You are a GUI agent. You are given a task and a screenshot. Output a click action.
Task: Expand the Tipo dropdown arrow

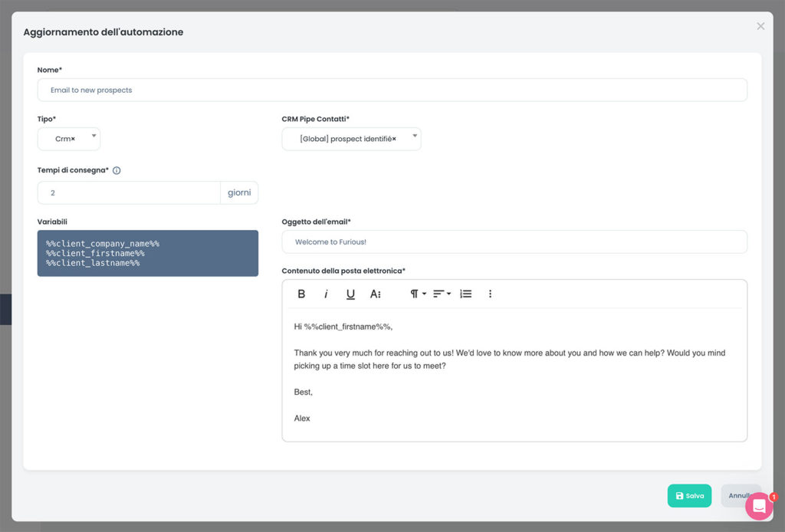pos(94,136)
